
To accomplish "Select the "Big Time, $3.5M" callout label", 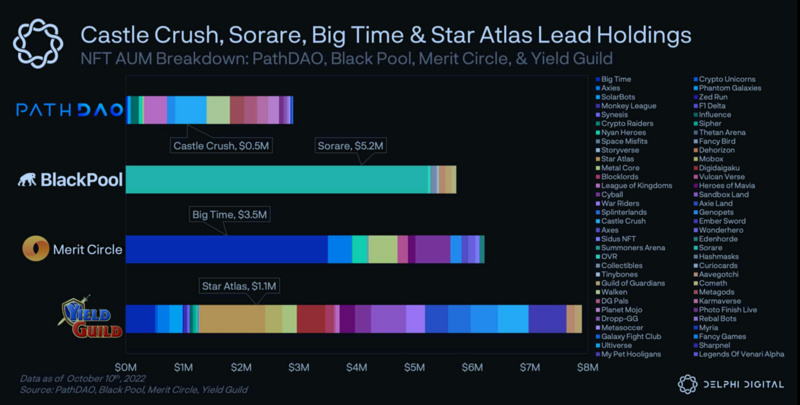I will (226, 213).
